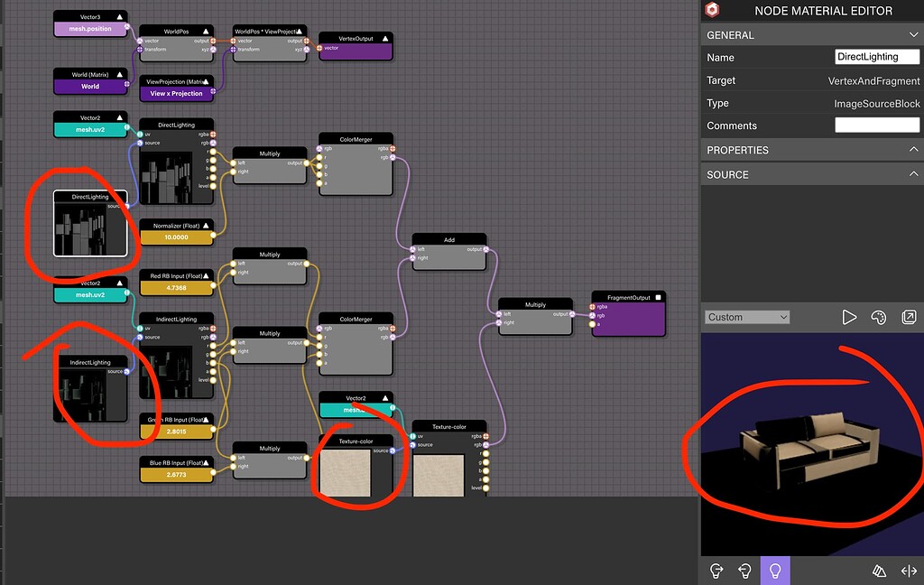Click the Babylon.js logo icon
The height and width of the screenshot is (585, 924).
tap(712, 9)
